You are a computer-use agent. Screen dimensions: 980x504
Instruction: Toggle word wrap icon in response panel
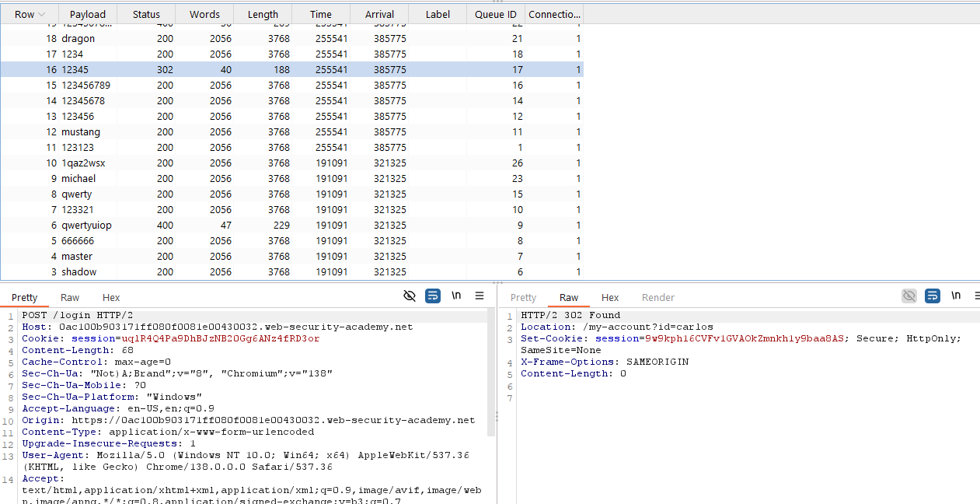[933, 296]
